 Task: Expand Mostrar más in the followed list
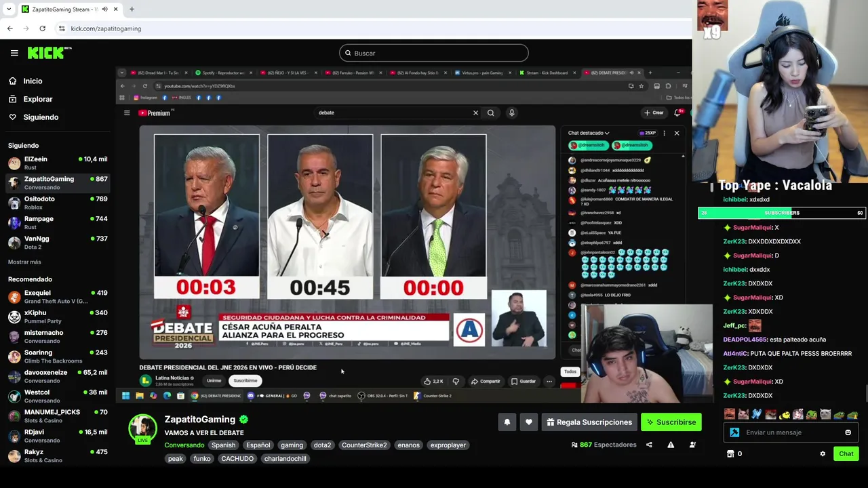(24, 262)
